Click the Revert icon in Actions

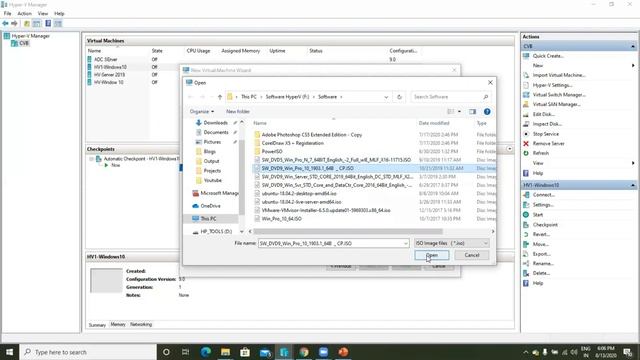tap(526, 234)
